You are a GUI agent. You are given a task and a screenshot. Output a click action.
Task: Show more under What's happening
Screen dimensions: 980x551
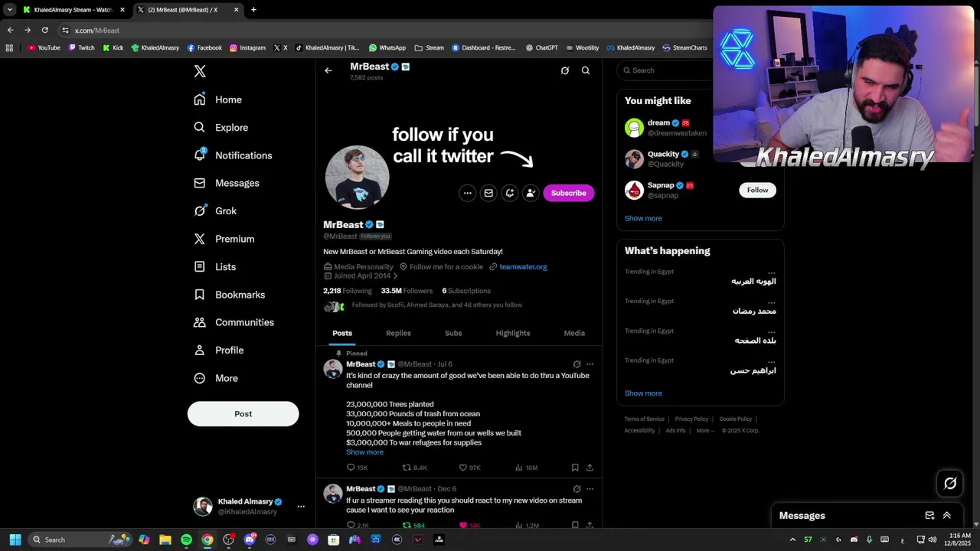click(643, 393)
